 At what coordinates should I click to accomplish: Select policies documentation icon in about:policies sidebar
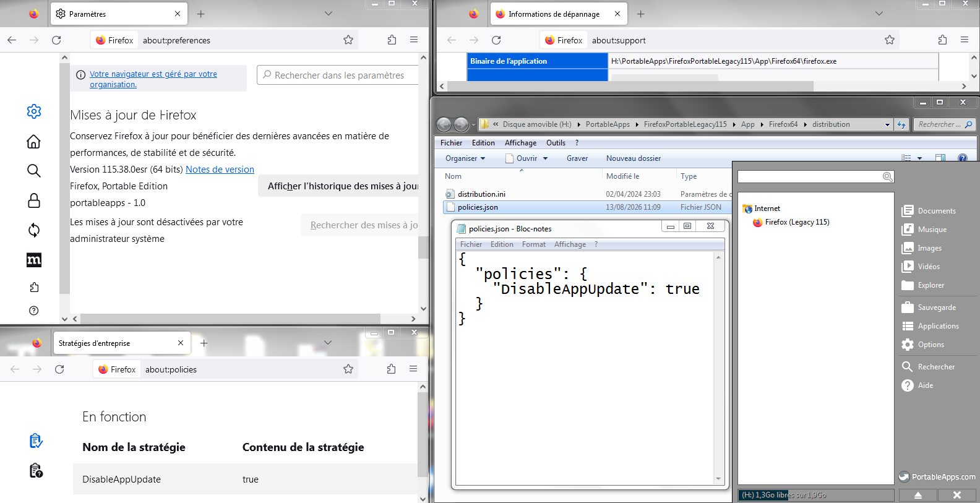[36, 471]
